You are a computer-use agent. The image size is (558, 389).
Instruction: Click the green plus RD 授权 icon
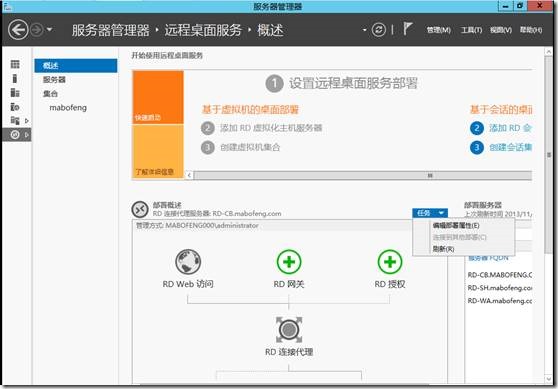tap(390, 262)
